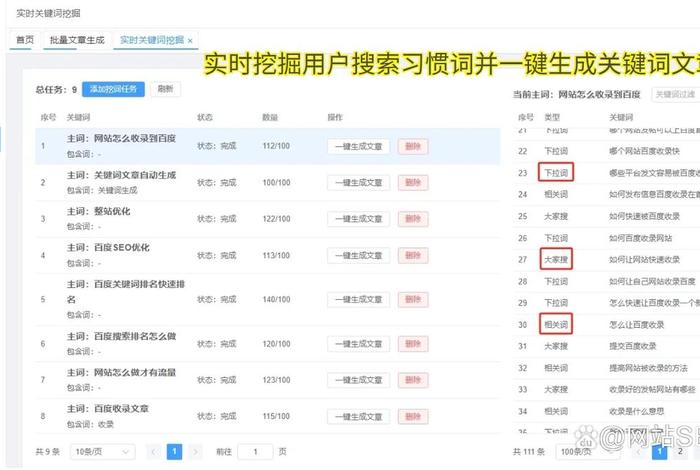
Task: Select task row 主词：百度收录文章
Action: (x=267, y=416)
